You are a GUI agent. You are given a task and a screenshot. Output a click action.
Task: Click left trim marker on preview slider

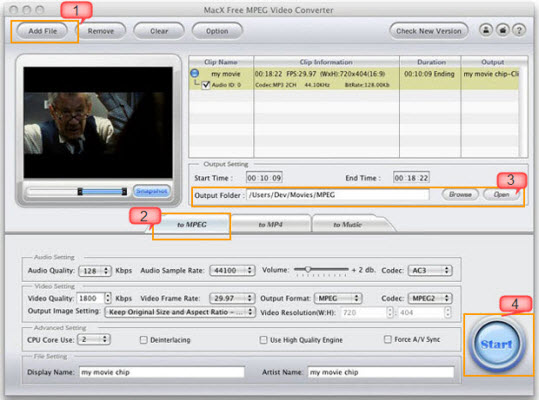tap(80, 191)
